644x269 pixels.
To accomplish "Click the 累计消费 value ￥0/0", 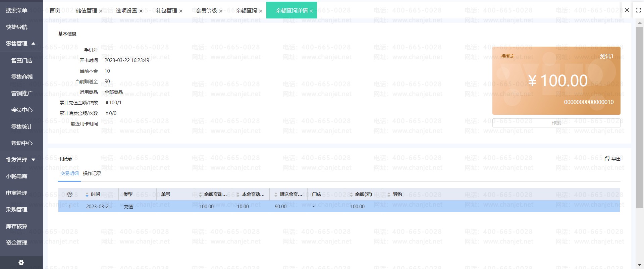I will coord(111,113).
